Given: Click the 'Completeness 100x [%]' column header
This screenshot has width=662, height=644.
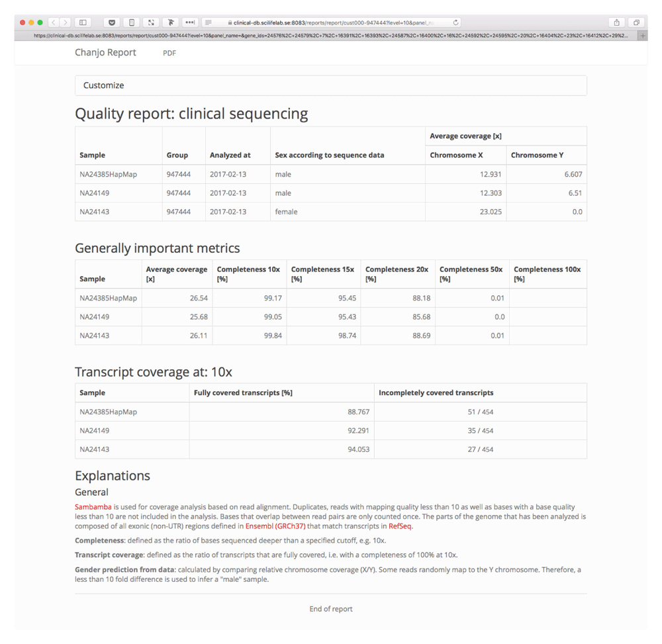Looking at the screenshot, I should point(547,274).
